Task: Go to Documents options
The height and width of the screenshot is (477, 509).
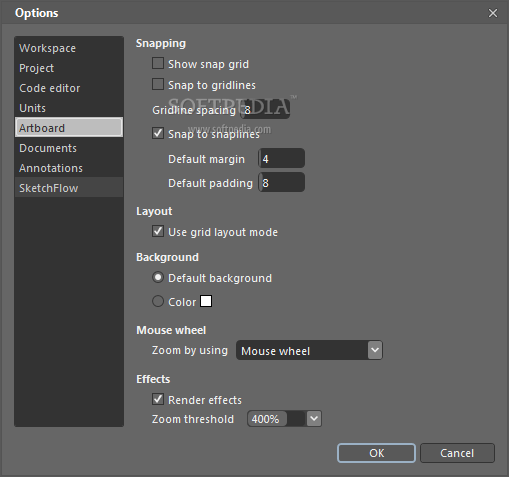Action: (69, 148)
